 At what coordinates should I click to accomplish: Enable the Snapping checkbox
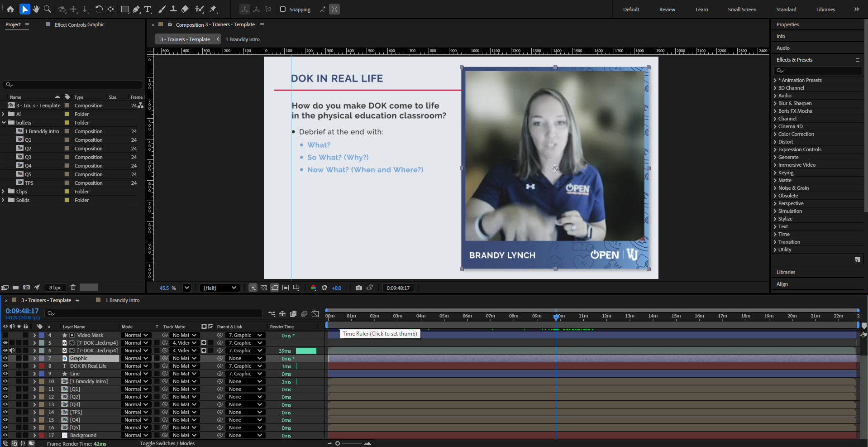point(283,10)
